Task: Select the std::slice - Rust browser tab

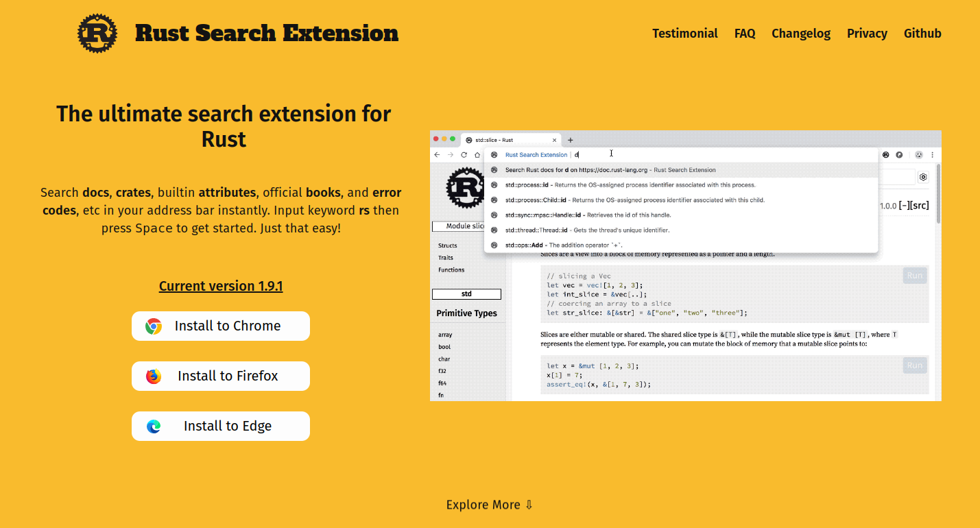Action: [x=511, y=140]
